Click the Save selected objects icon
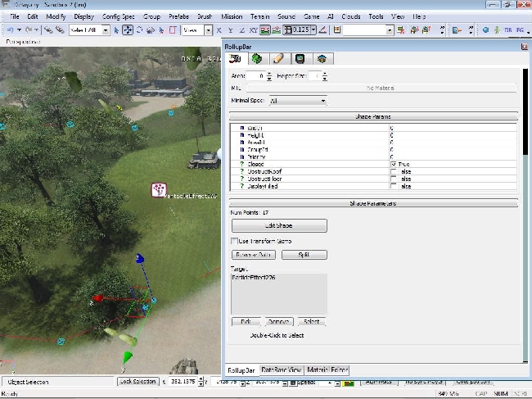532x399 pixels. click(x=414, y=30)
